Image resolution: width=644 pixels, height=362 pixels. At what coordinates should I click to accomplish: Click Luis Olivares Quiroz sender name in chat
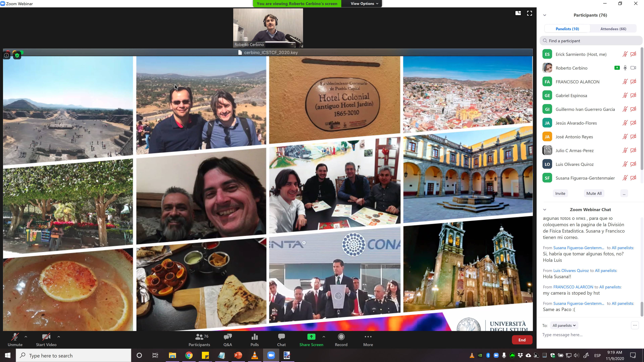[571, 271]
